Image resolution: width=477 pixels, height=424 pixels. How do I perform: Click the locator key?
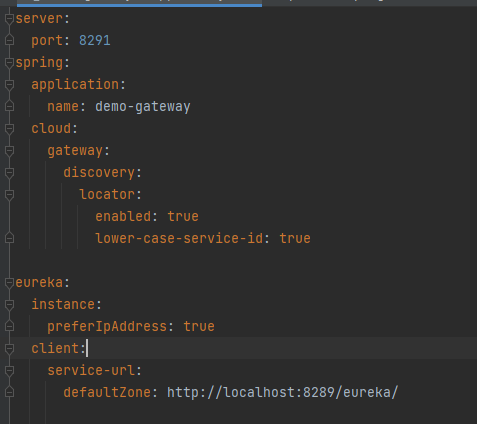coord(107,195)
